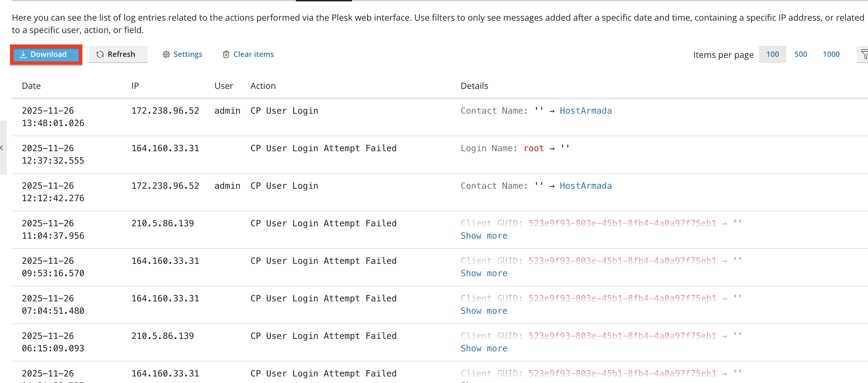Collapse the left sidebar chevron
Screen dimensions: 868x383
pyautogui.click(x=2, y=148)
